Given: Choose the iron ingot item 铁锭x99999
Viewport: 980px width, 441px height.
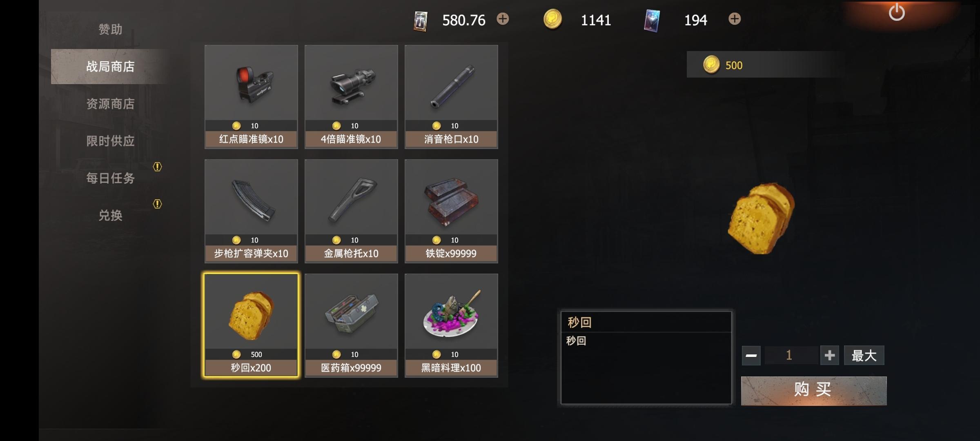Looking at the screenshot, I should 451,211.
